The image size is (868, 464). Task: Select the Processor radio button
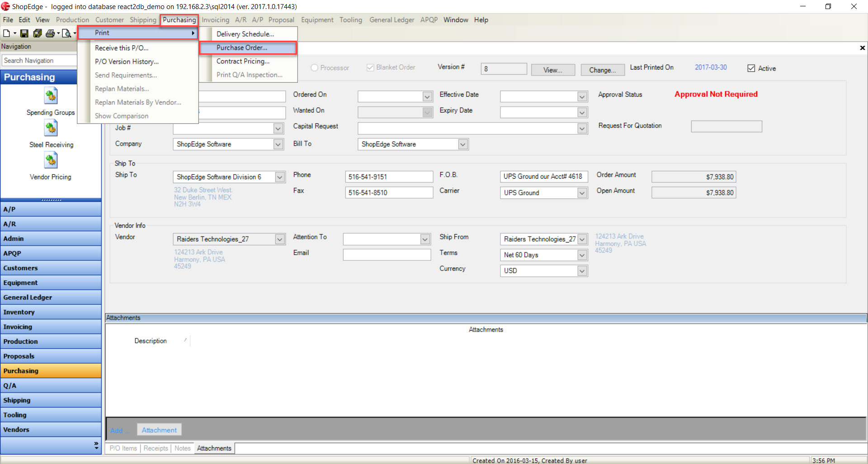click(315, 67)
